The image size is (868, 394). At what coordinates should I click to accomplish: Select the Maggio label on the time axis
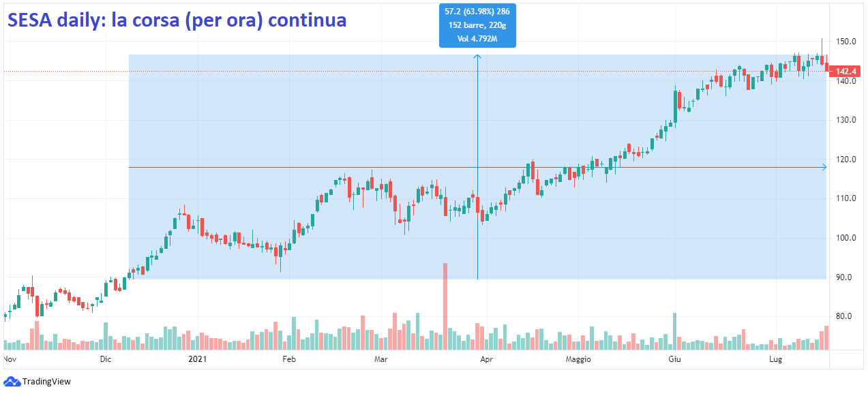tap(578, 359)
